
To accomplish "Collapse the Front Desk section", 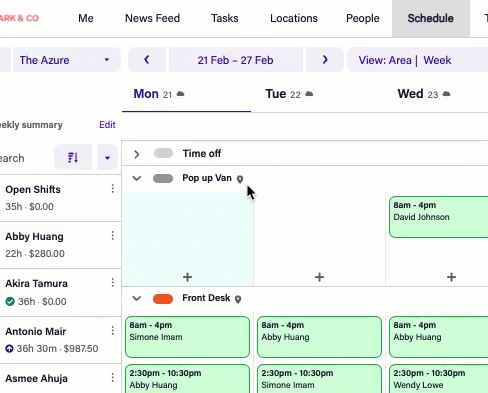I will click(x=136, y=298).
